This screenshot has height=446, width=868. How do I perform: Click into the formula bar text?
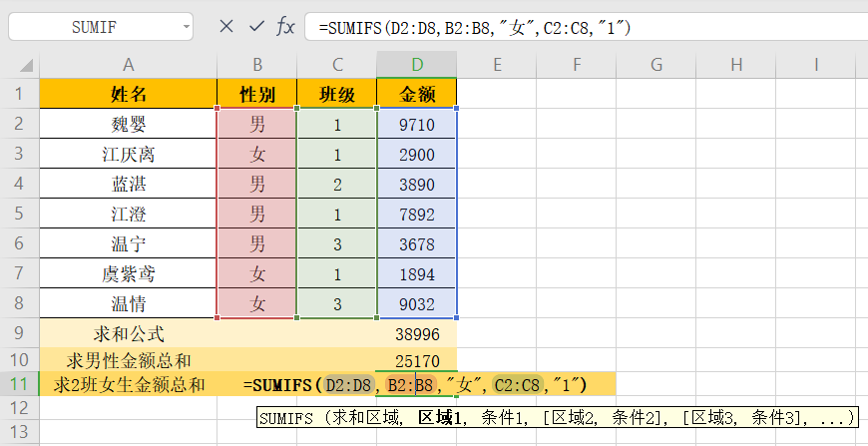[475, 27]
